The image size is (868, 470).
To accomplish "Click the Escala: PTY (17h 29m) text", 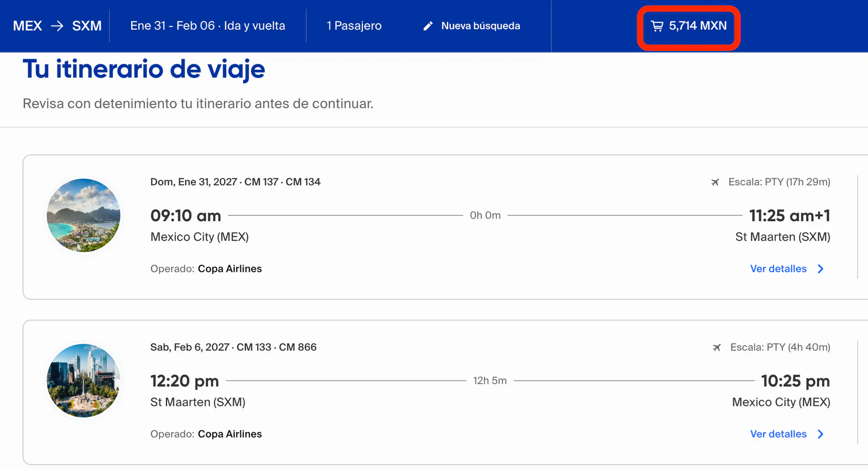I will (780, 182).
